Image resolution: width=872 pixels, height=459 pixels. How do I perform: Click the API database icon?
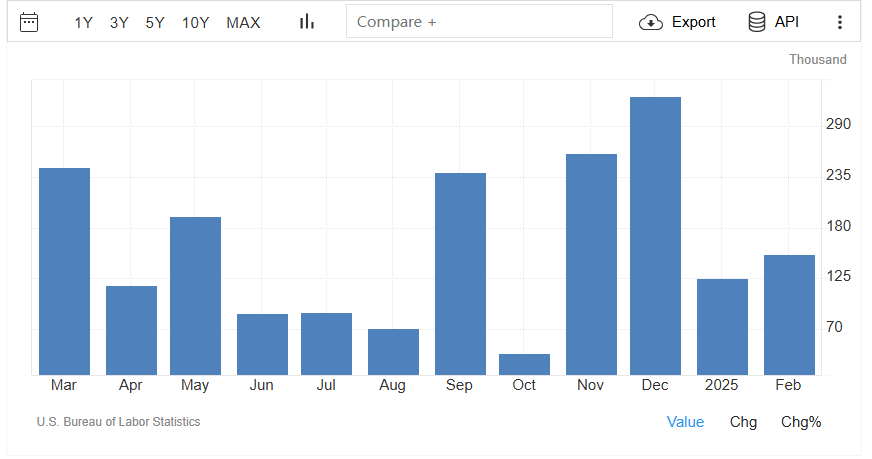point(757,22)
